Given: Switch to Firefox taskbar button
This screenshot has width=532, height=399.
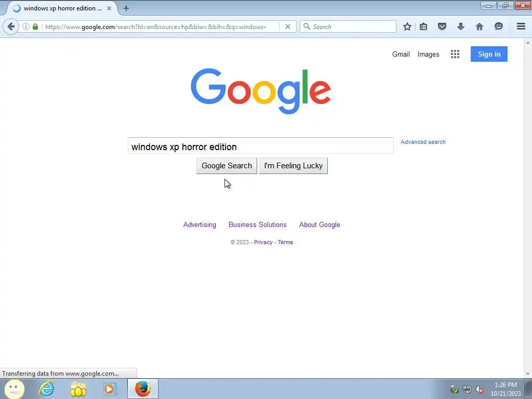Looking at the screenshot, I should 143,389.
